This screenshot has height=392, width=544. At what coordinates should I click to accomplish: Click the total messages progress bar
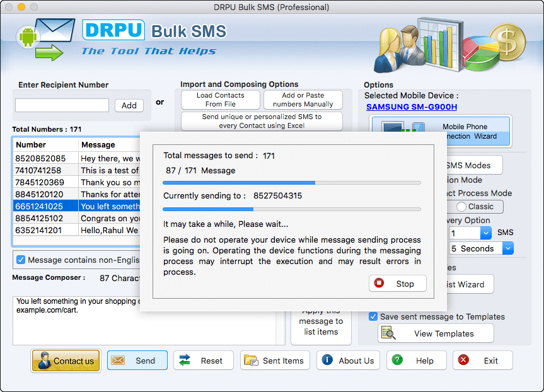tap(292, 183)
